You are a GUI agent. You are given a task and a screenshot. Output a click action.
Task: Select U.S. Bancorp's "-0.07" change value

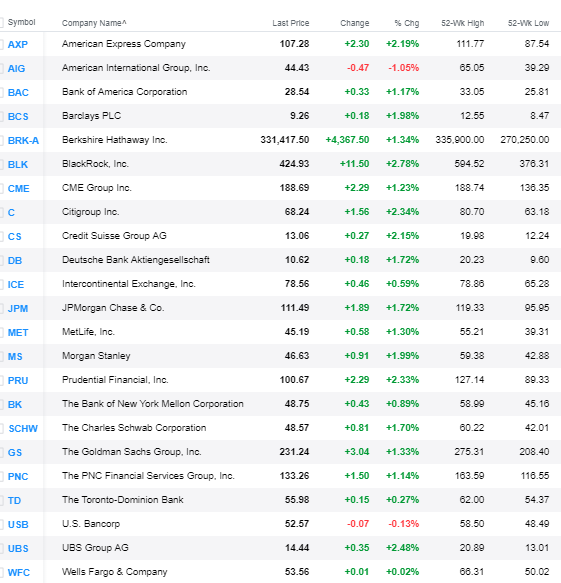point(358,524)
